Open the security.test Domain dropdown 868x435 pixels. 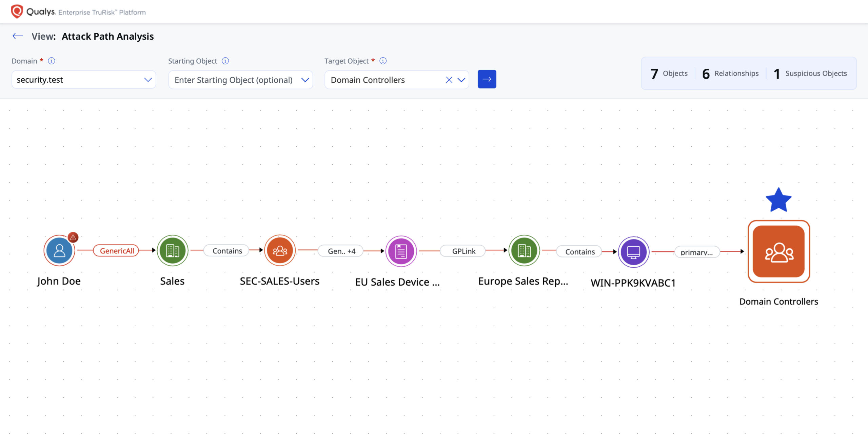(x=84, y=80)
